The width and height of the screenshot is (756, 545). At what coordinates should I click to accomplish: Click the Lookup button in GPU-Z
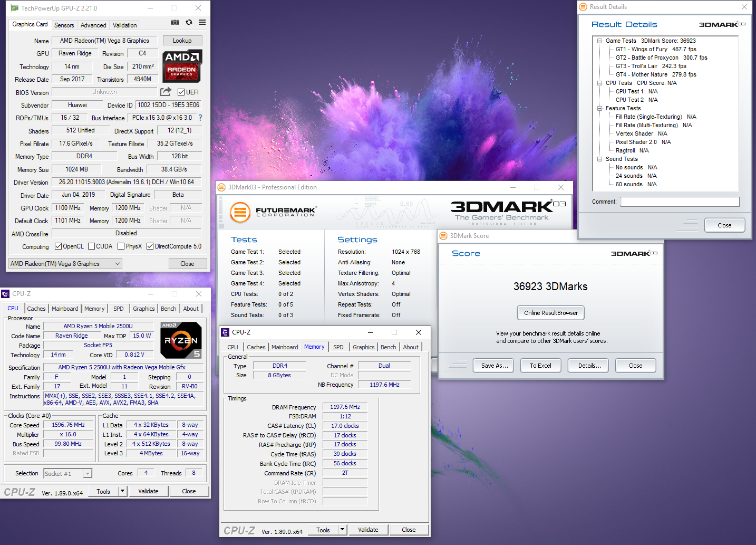click(182, 41)
